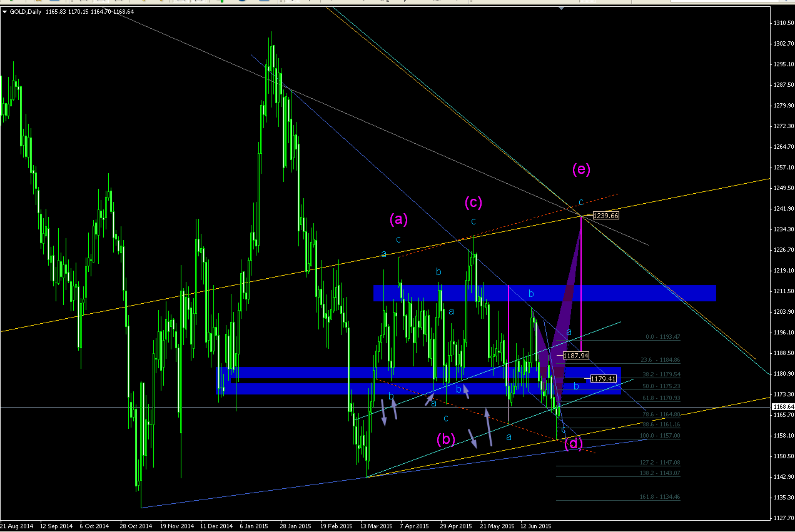This screenshot has height=532, width=795.
Task: Click the magenta (d) wave label
Action: [x=574, y=444]
